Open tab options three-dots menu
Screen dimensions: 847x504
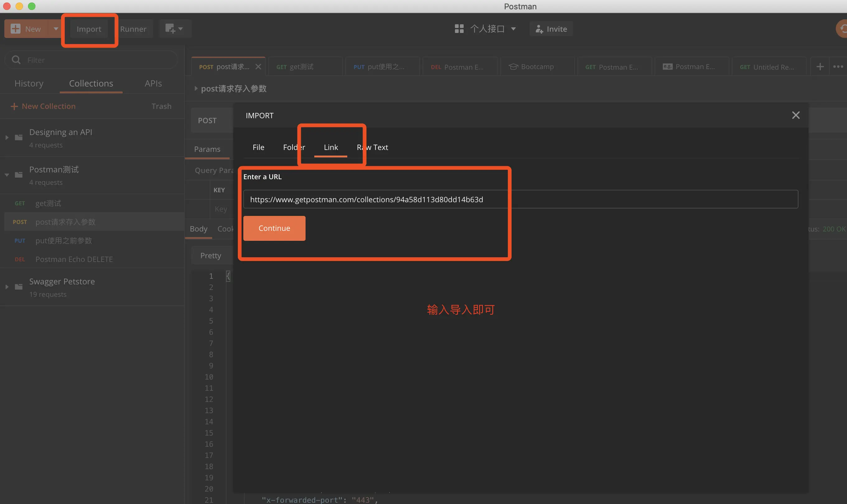838,67
